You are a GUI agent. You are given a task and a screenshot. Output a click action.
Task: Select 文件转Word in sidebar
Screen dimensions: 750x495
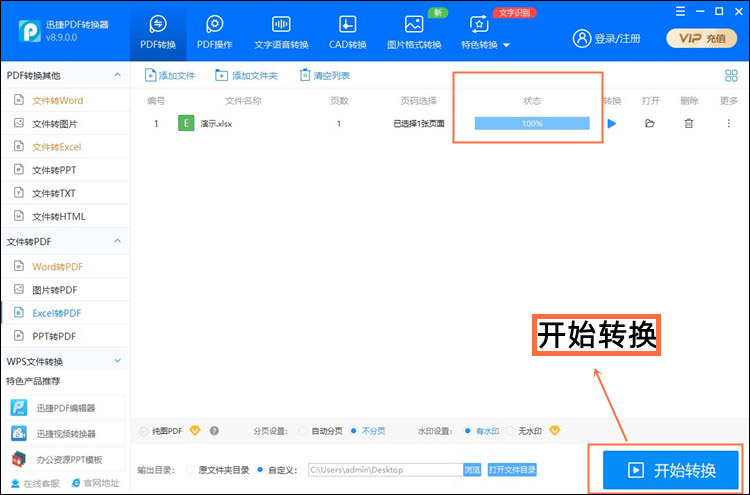[66, 100]
